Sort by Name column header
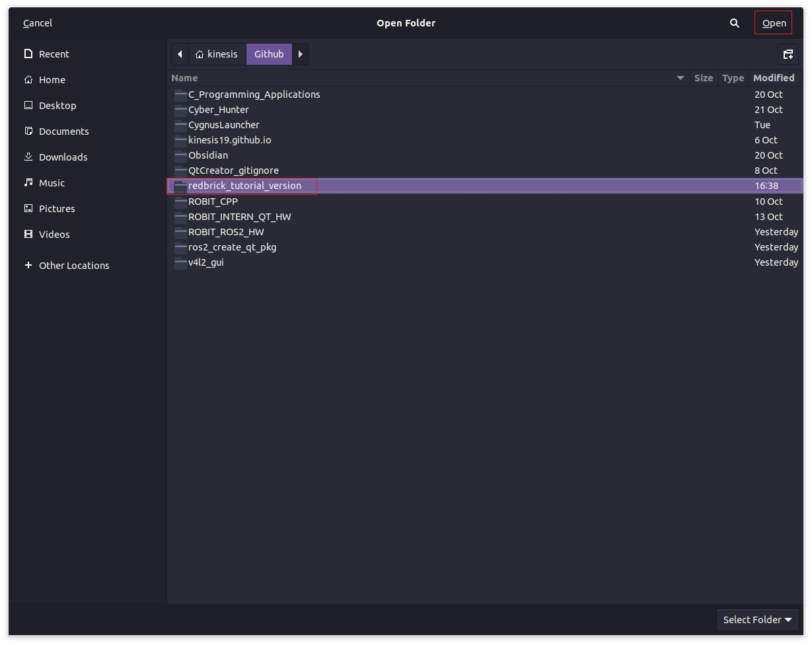The image size is (812, 645). pyautogui.click(x=428, y=78)
